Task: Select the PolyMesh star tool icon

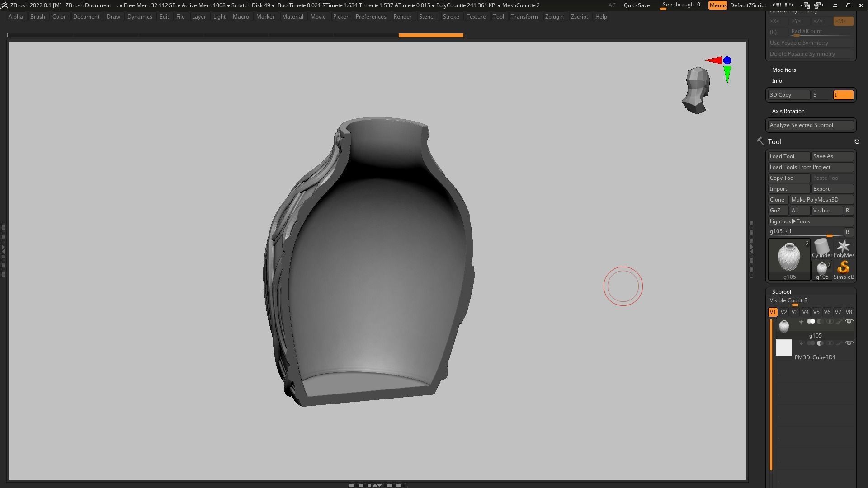Action: [x=843, y=248]
